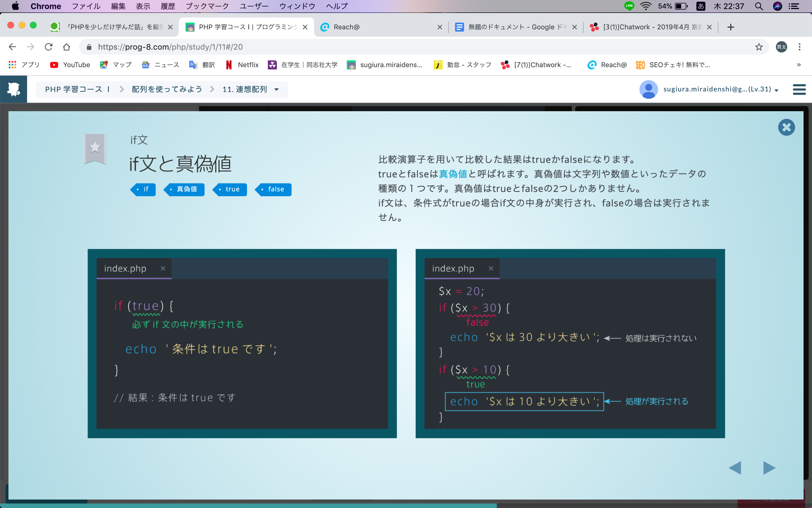Show more bookmarks chevron
This screenshot has height=508, width=812.
click(799, 65)
